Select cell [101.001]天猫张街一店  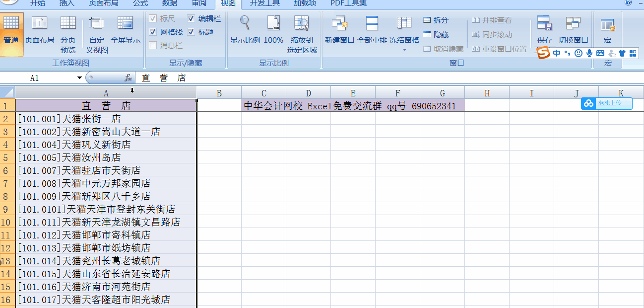(x=106, y=119)
